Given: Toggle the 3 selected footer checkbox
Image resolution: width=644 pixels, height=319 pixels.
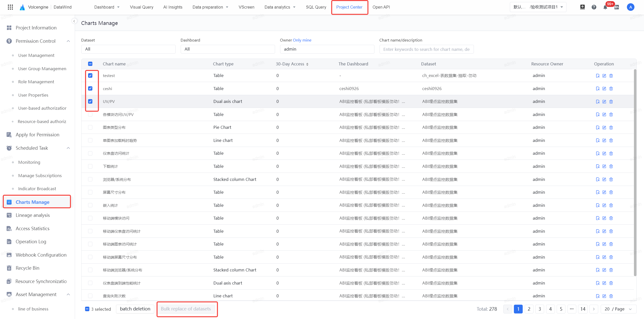Looking at the screenshot, I should (x=87, y=309).
